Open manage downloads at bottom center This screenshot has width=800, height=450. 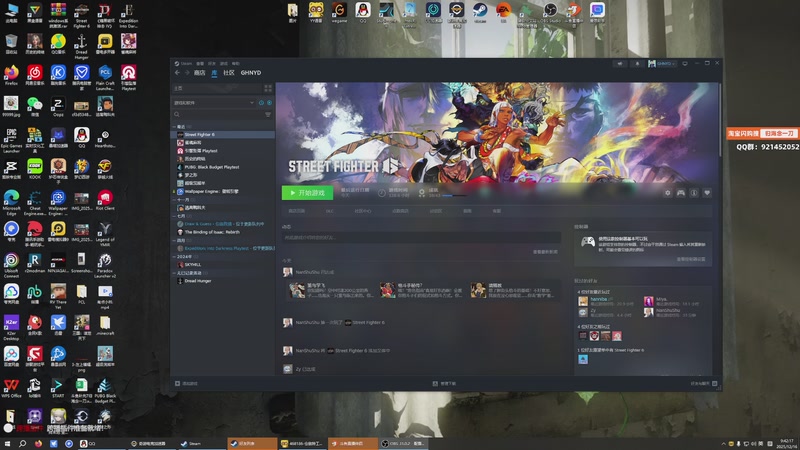click(444, 383)
